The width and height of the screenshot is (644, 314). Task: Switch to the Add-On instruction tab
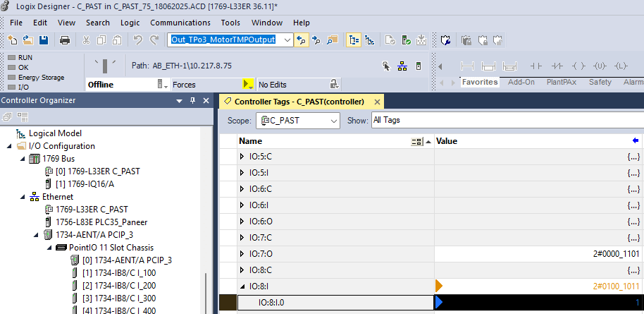[x=521, y=82]
